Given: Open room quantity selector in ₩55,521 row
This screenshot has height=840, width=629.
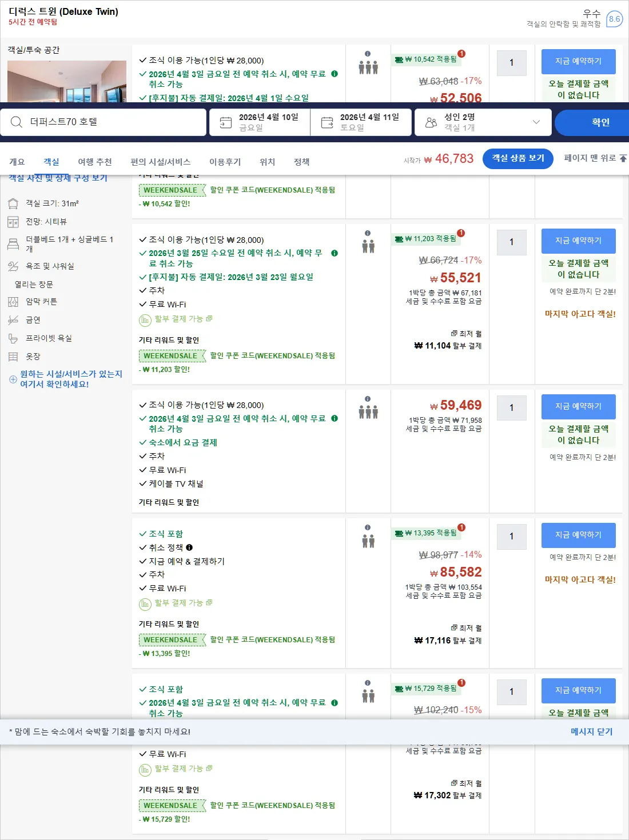Looking at the screenshot, I should point(512,242).
